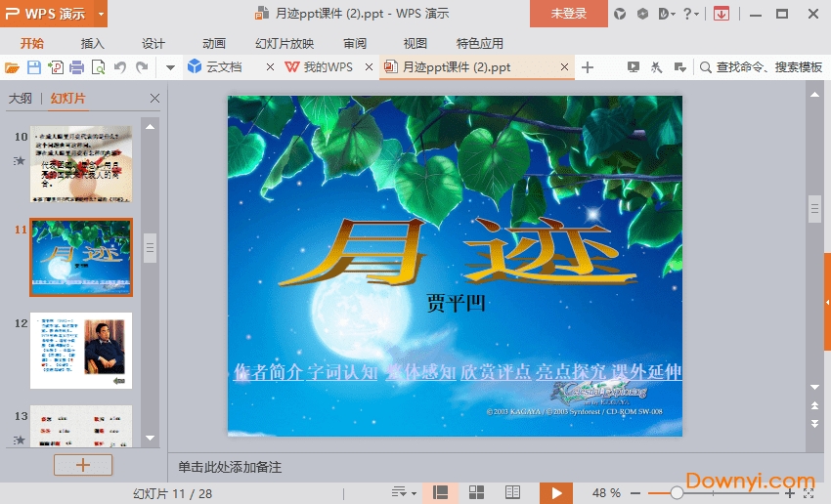Open the WPS 演示 application menu button
831x504 pixels.
(x=47, y=14)
